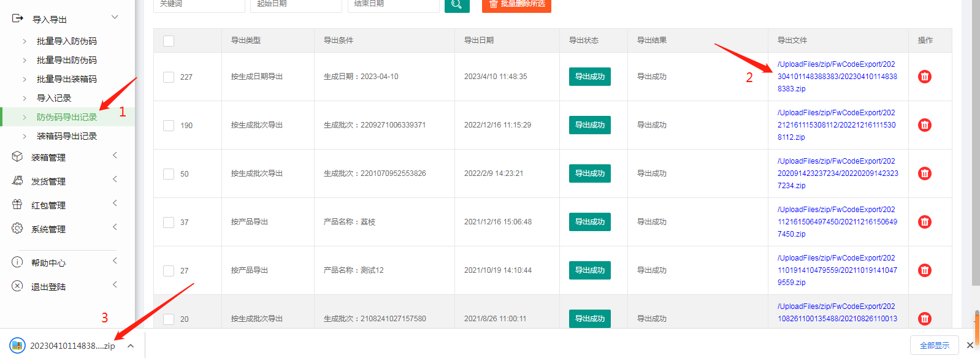The width and height of the screenshot is (980, 358).
Task: Open 装箱码导出记录 in the sidebar
Action: coord(66,136)
